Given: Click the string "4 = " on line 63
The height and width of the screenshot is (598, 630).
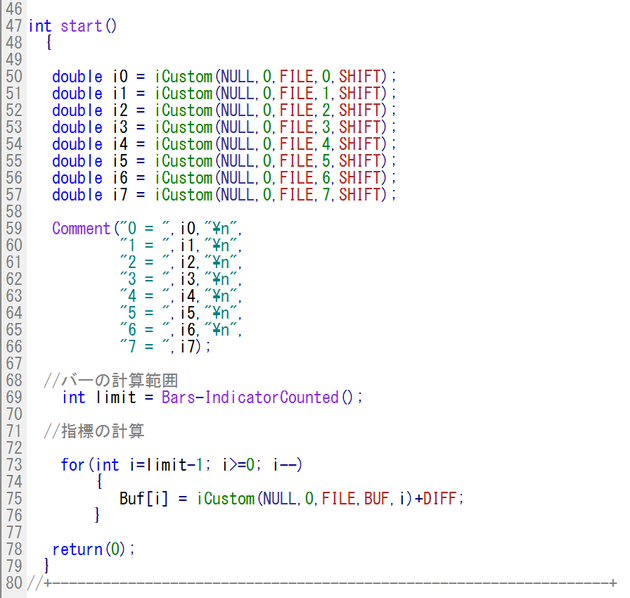Looking at the screenshot, I should 145,296.
